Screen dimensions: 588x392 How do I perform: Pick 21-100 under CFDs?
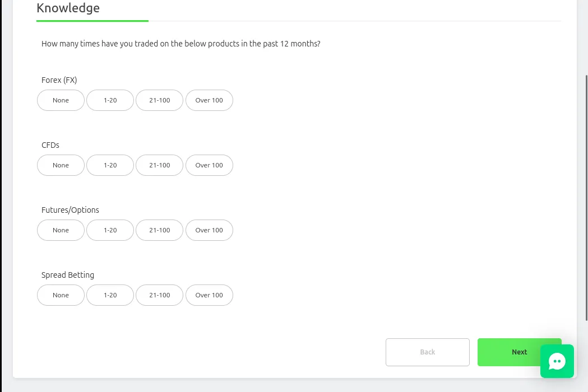click(x=159, y=165)
